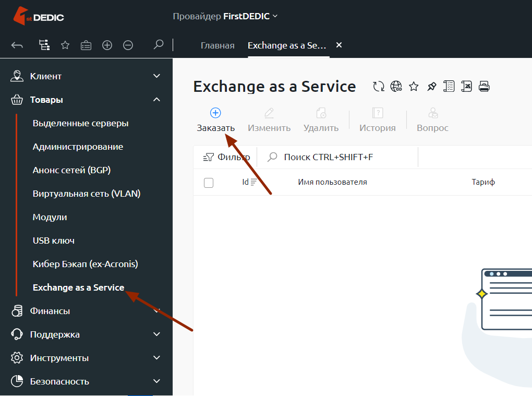Click the Поиск search input field

click(337, 157)
